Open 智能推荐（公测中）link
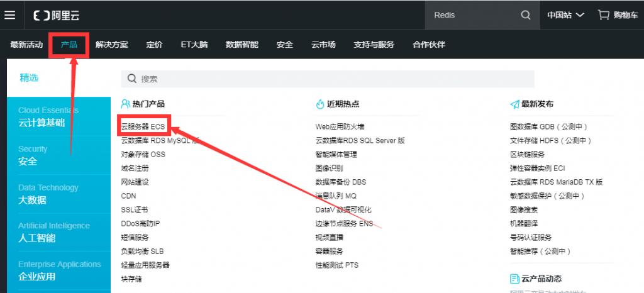The width and height of the screenshot is (644, 293). click(540, 252)
